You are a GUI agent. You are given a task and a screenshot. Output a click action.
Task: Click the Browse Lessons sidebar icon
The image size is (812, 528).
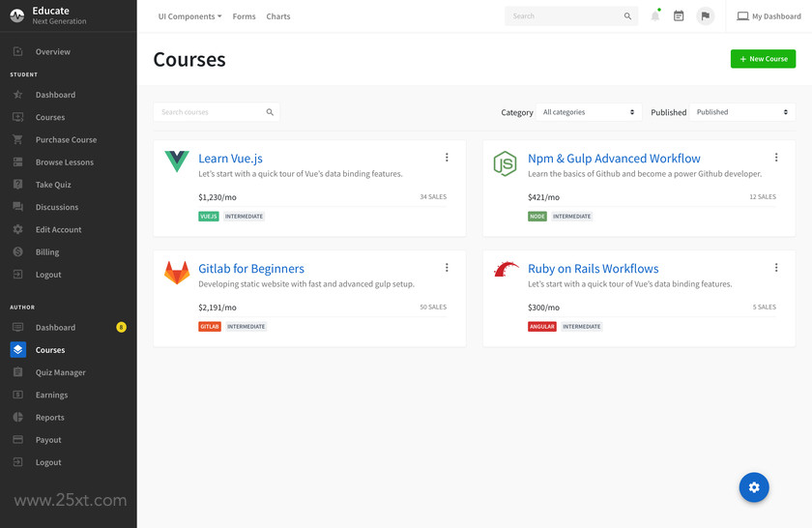click(18, 161)
